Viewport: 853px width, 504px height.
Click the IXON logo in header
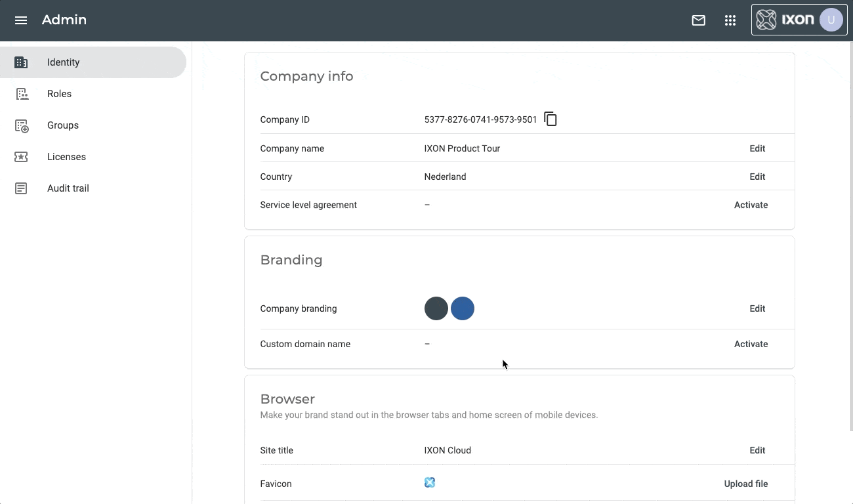[785, 20]
